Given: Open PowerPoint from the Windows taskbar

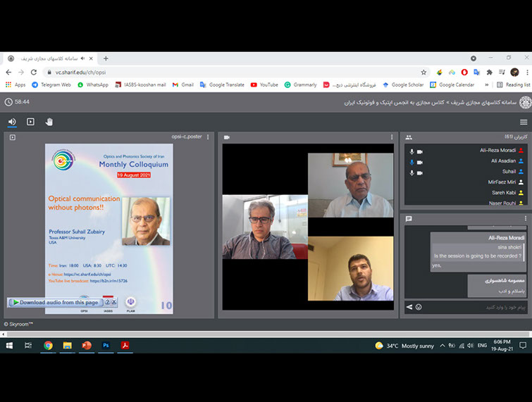Looking at the screenshot, I should click(x=87, y=346).
